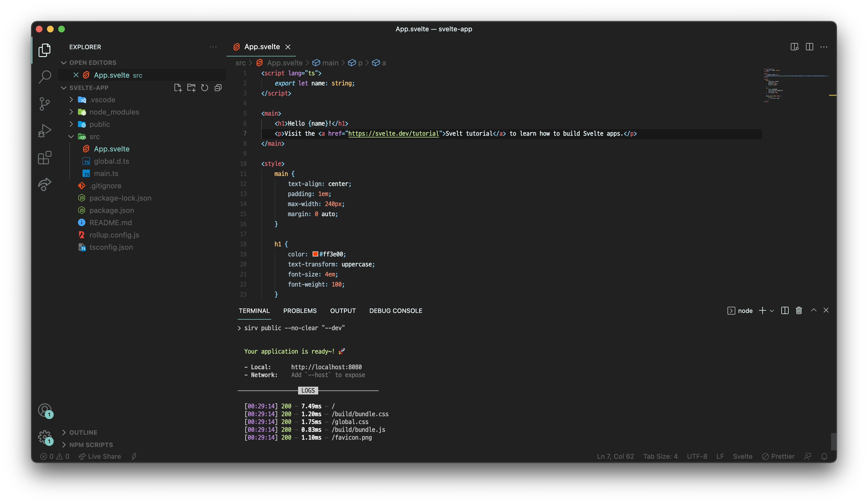Click the New Folder icon in SVELTE-APP header
Screen dimensions: 868x504
[191, 88]
